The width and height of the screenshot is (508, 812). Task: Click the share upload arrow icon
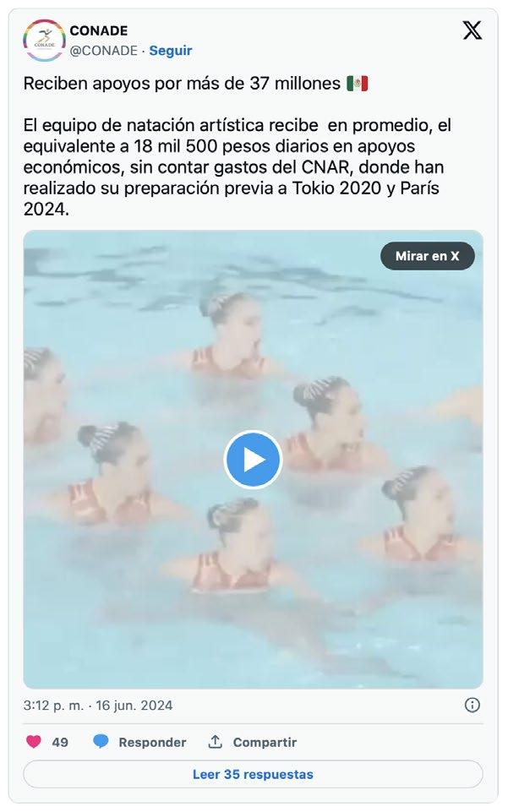(215, 742)
